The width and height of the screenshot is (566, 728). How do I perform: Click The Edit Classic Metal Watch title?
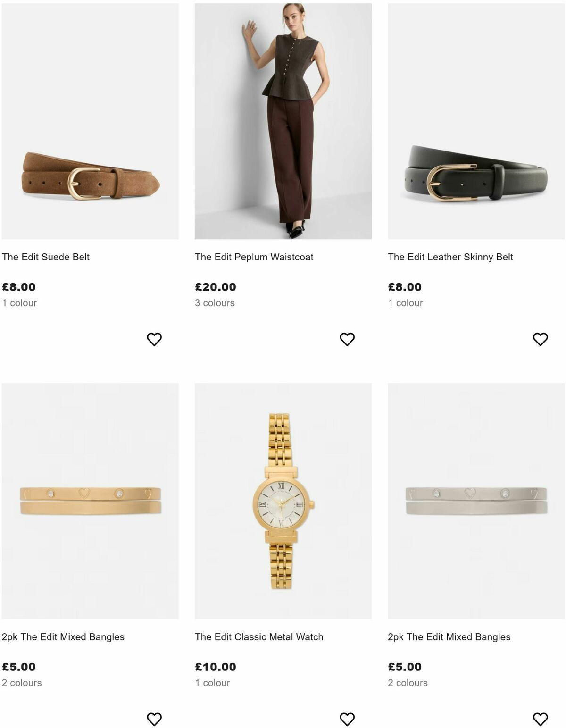click(258, 636)
